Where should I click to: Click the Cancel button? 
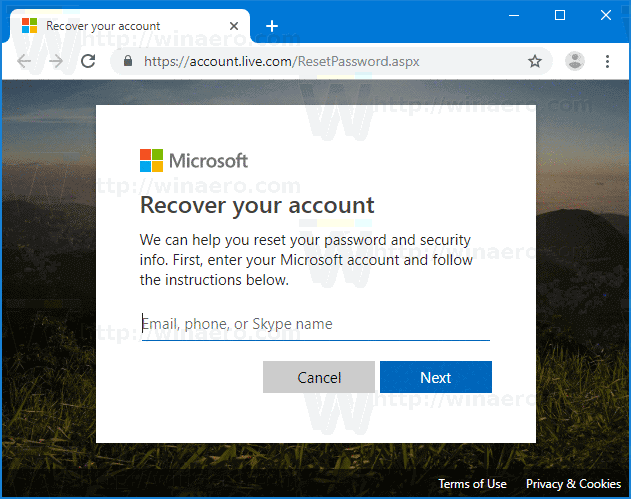click(319, 377)
